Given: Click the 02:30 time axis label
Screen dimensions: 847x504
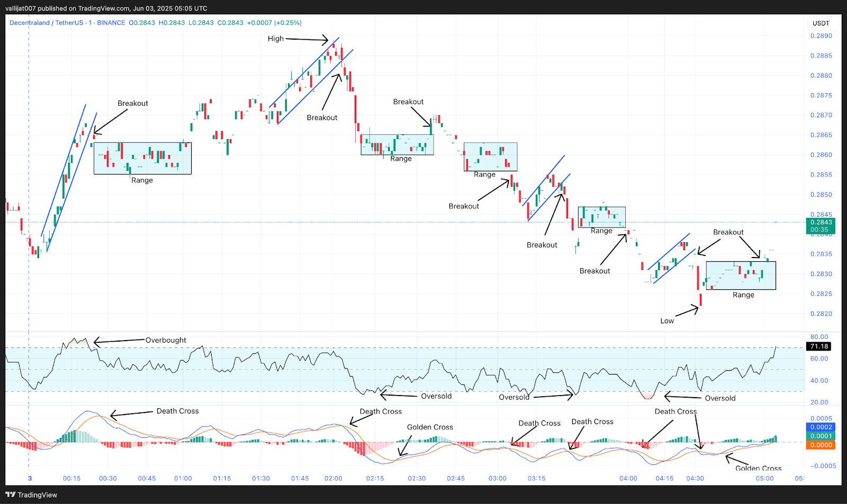Looking at the screenshot, I should coord(417,479).
